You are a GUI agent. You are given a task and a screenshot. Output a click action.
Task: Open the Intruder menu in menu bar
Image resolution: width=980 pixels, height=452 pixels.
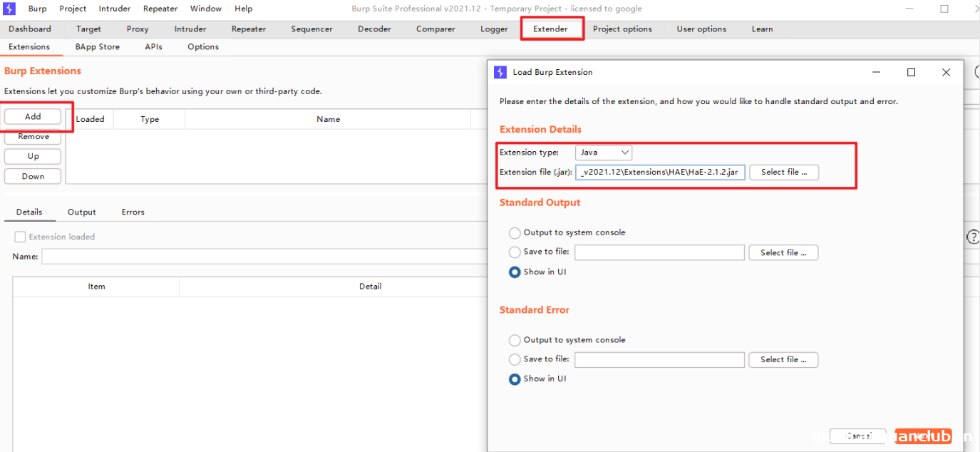click(x=114, y=9)
